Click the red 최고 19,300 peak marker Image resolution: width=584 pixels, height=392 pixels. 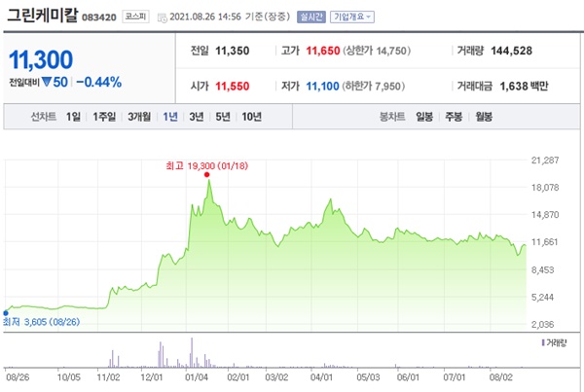pyautogui.click(x=206, y=174)
